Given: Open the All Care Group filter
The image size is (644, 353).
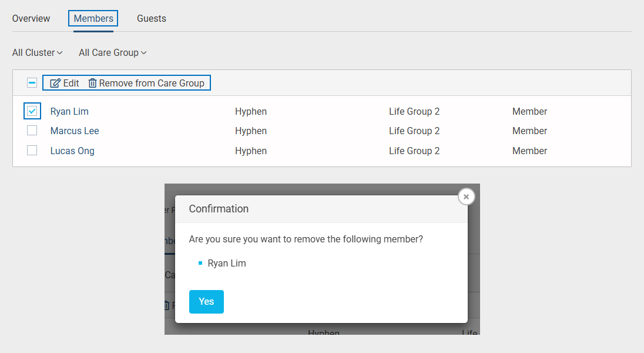Looking at the screenshot, I should [112, 52].
